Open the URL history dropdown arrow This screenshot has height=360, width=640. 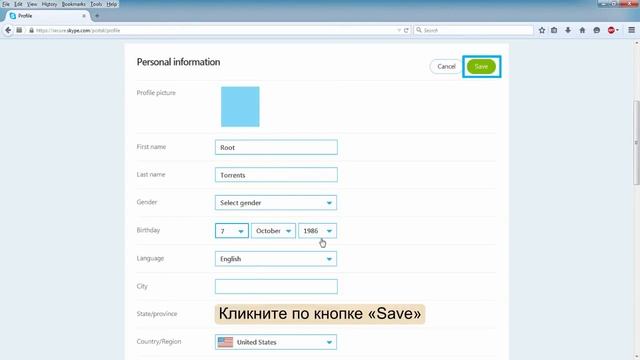(399, 30)
